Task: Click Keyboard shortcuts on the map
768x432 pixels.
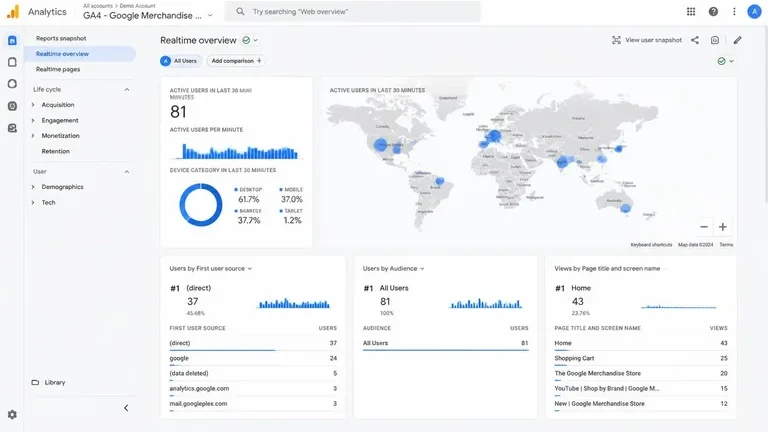Action: (x=651, y=244)
